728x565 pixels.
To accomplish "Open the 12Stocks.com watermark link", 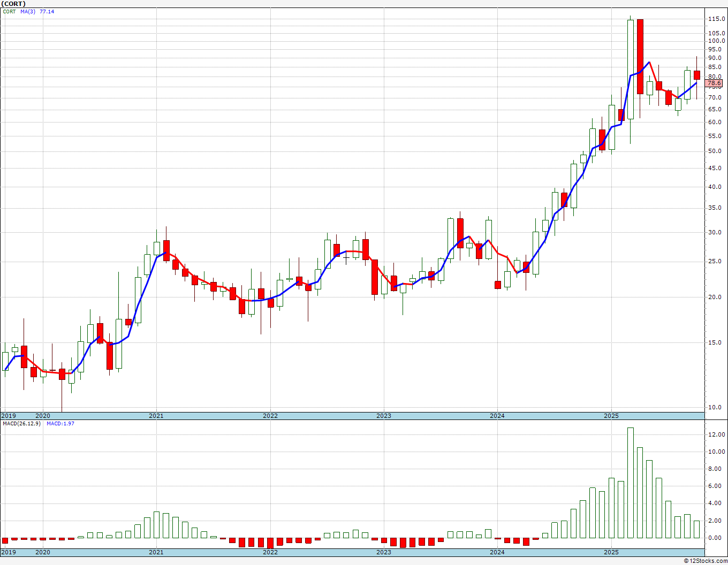I will tap(706, 561).
